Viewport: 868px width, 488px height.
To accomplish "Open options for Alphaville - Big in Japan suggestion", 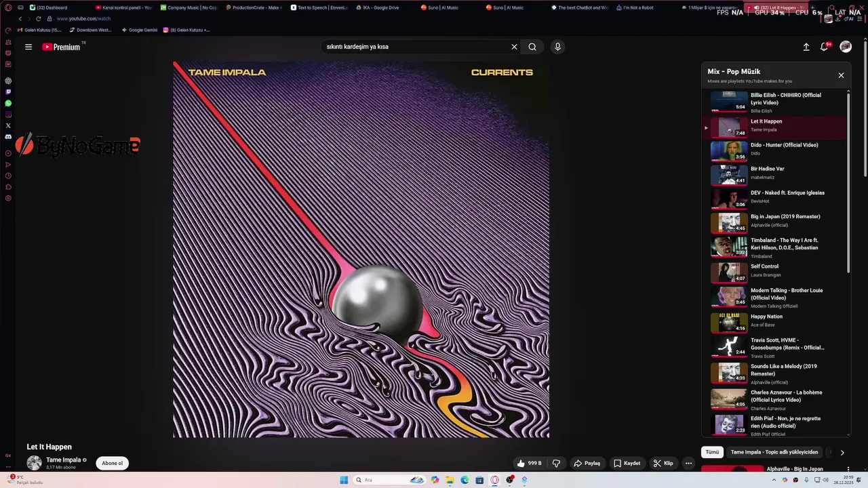I will coord(848,469).
